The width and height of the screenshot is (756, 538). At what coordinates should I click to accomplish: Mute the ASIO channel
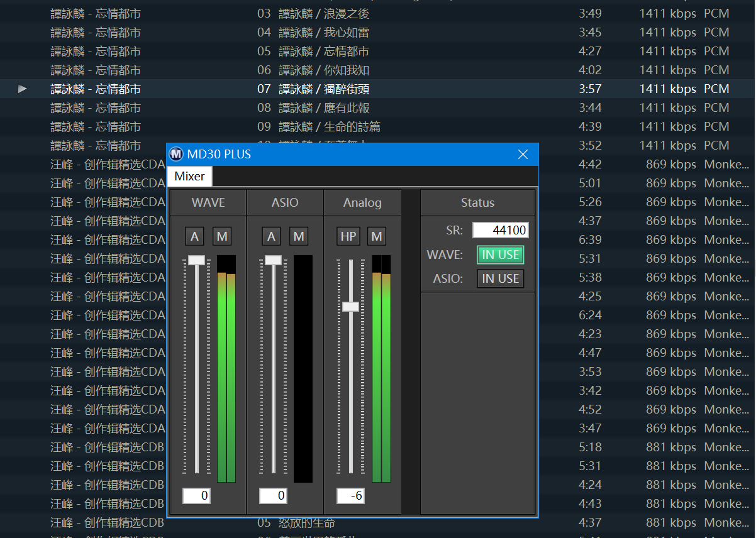tap(299, 236)
